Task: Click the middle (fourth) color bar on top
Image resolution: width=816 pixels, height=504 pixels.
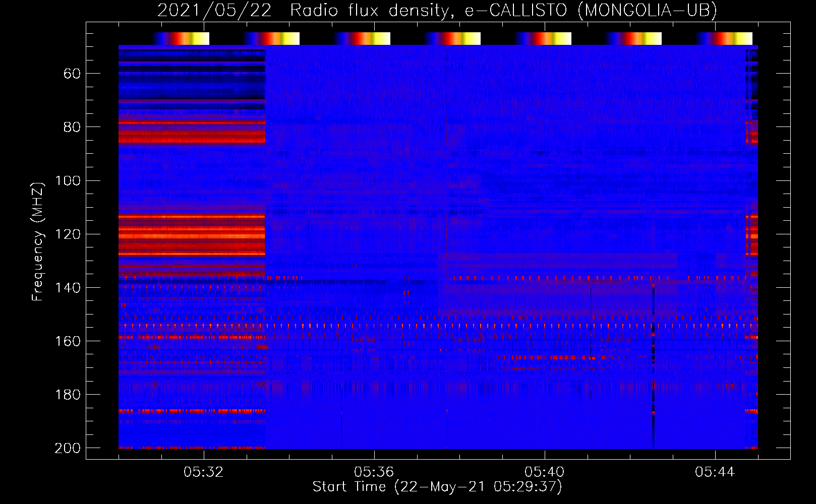Action: (x=452, y=38)
